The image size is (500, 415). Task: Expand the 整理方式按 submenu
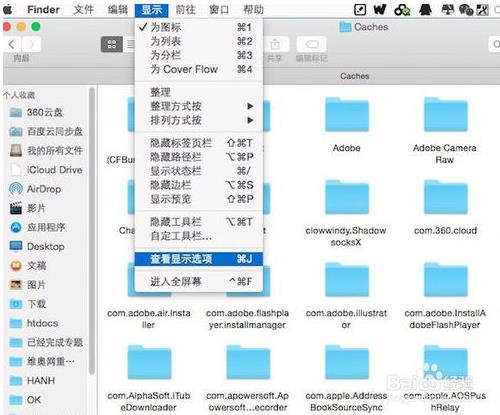pos(199,106)
